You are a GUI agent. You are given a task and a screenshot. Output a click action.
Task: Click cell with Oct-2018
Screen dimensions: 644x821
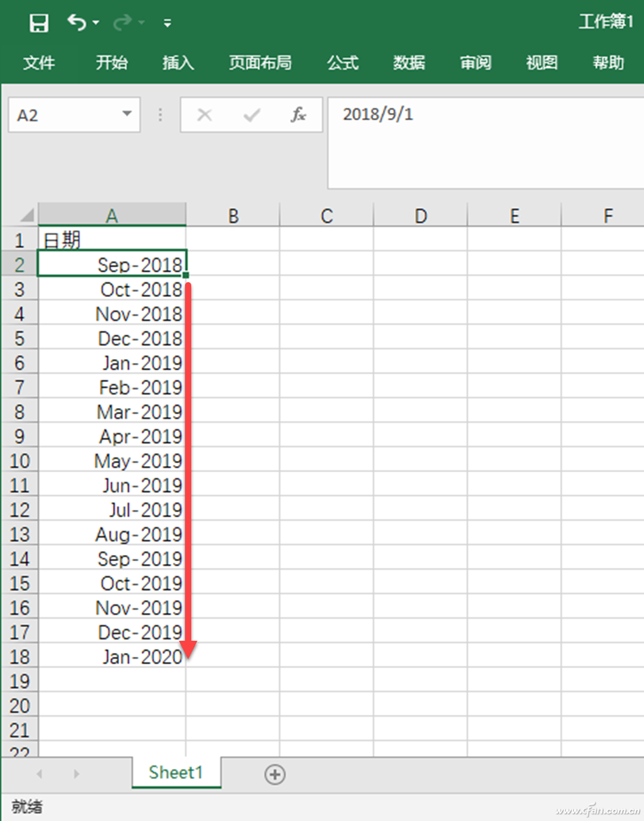click(x=112, y=289)
